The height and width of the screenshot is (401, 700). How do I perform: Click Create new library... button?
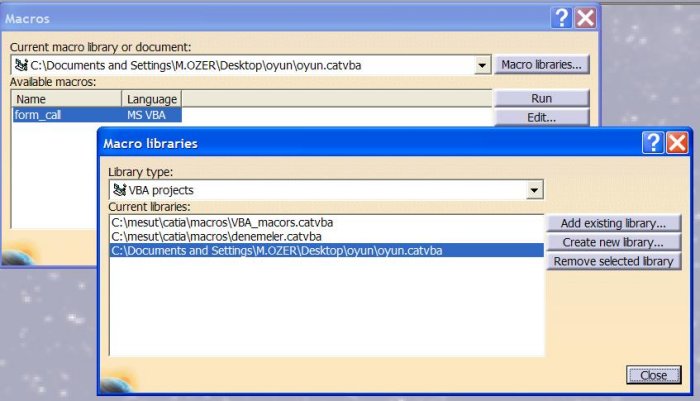point(613,242)
